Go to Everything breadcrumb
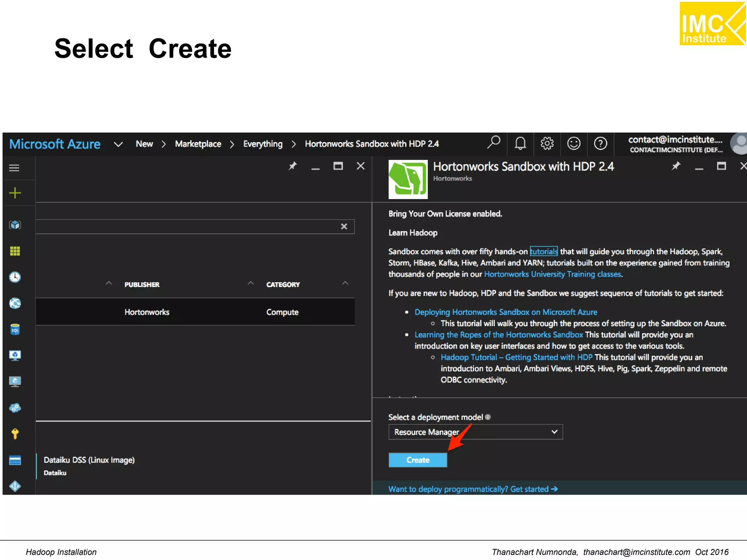 pyautogui.click(x=263, y=144)
